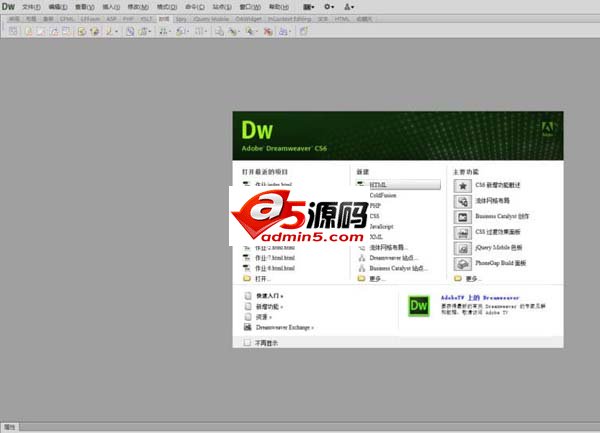Create a new HTML document
600x433 pixels.
398,185
